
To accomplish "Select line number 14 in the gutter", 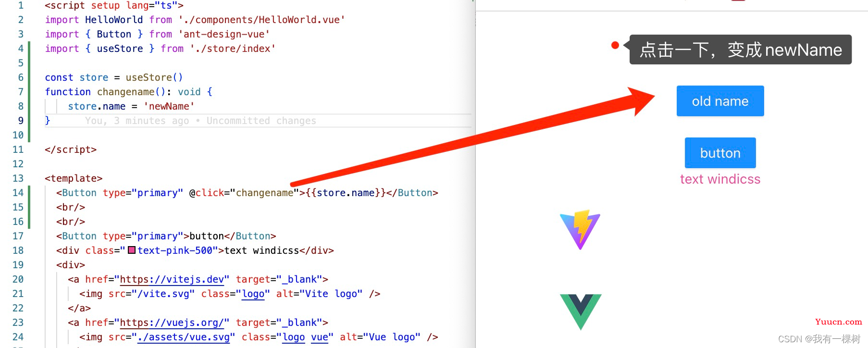I will click(18, 193).
